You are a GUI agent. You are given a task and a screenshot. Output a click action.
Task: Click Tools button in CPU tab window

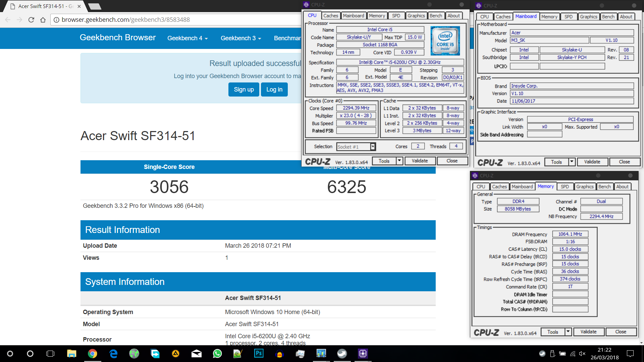point(384,161)
